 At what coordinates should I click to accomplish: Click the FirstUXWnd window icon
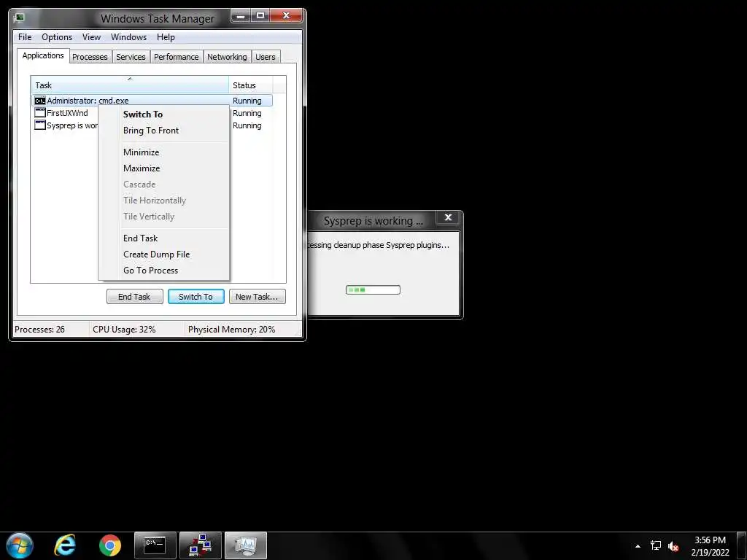pyautogui.click(x=40, y=113)
